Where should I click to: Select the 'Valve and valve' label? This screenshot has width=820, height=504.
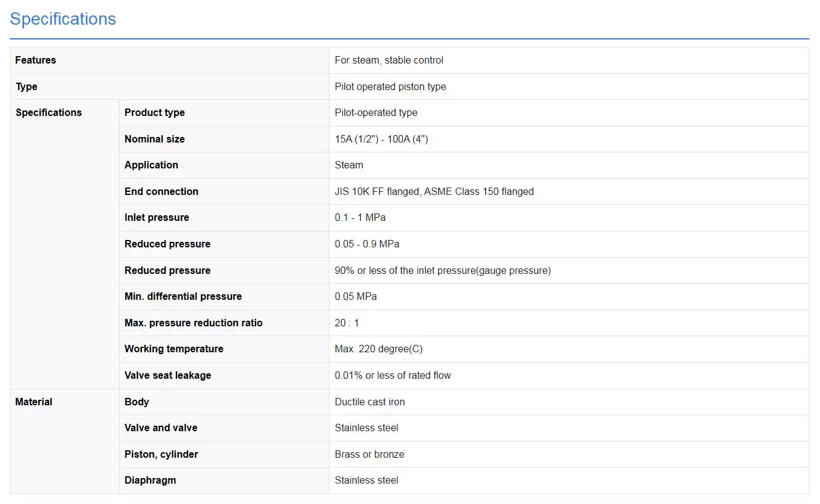click(x=161, y=428)
